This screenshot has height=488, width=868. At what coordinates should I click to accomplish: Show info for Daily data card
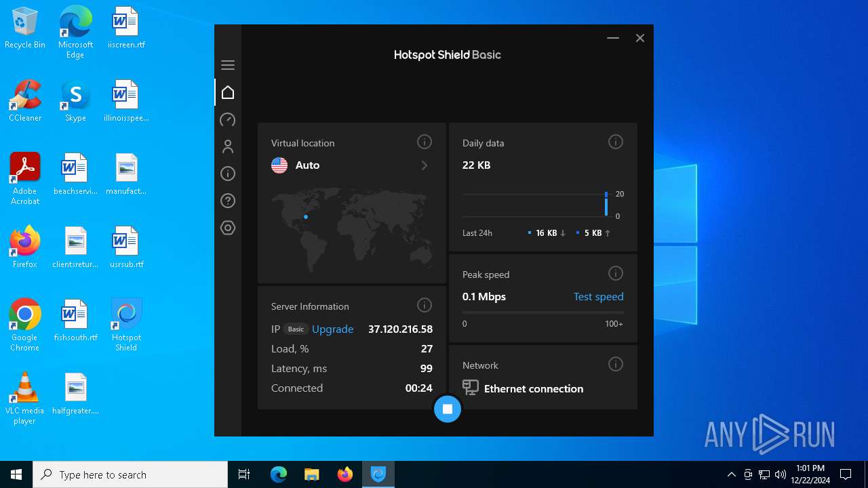(616, 142)
